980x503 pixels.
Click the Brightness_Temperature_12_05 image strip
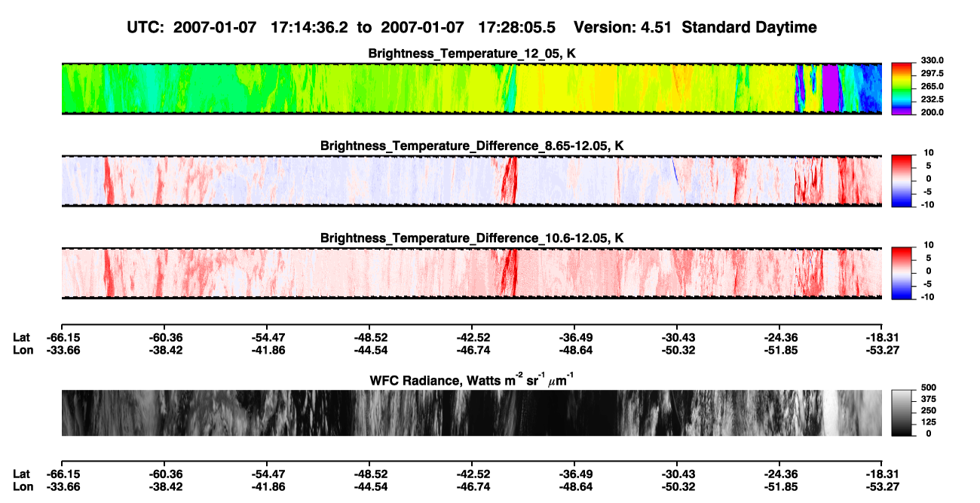point(471,88)
